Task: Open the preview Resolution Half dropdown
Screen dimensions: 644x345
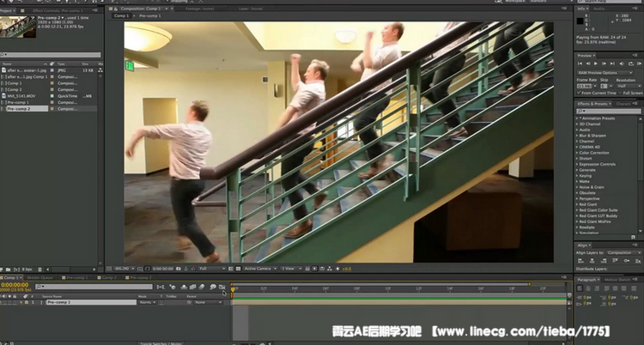Action: tap(629, 86)
